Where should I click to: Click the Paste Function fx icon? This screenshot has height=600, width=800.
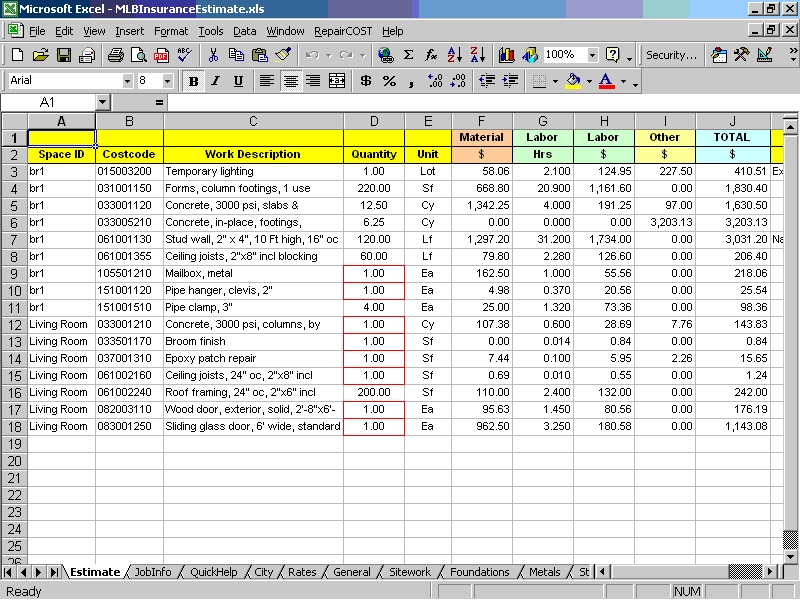(x=430, y=54)
